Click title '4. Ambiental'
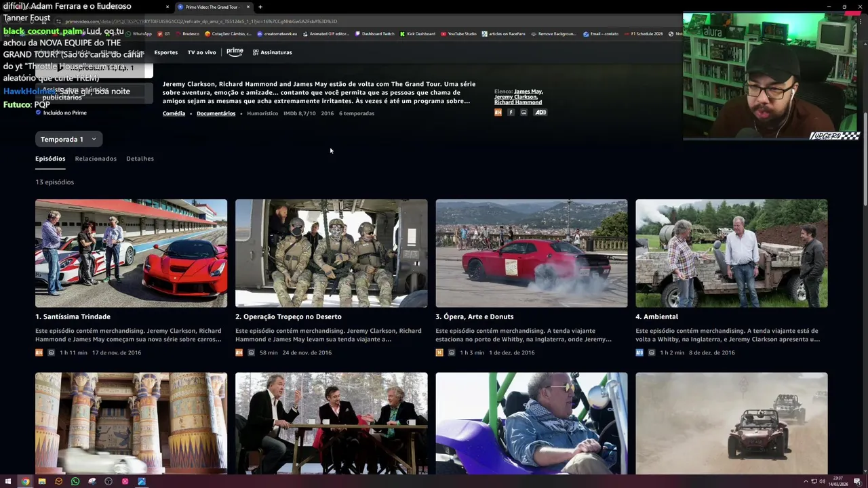Screen dimensions: 868x488 [x=656, y=317]
